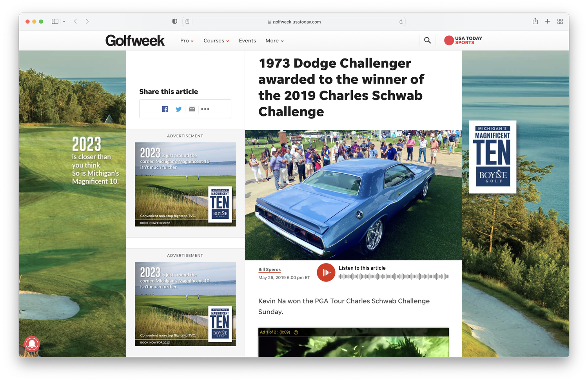Click the 'Kevin Na won the PGA Tour' paragraph
The width and height of the screenshot is (588, 382).
(x=344, y=306)
